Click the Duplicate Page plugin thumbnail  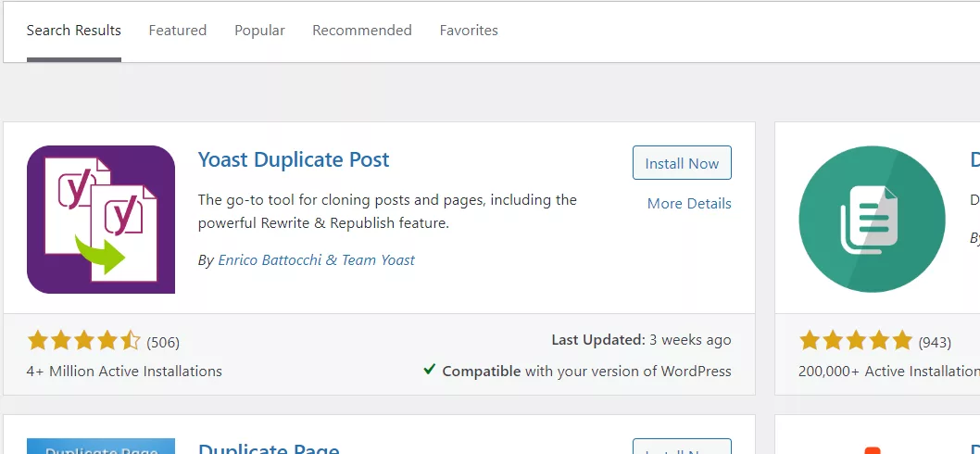[101, 446]
